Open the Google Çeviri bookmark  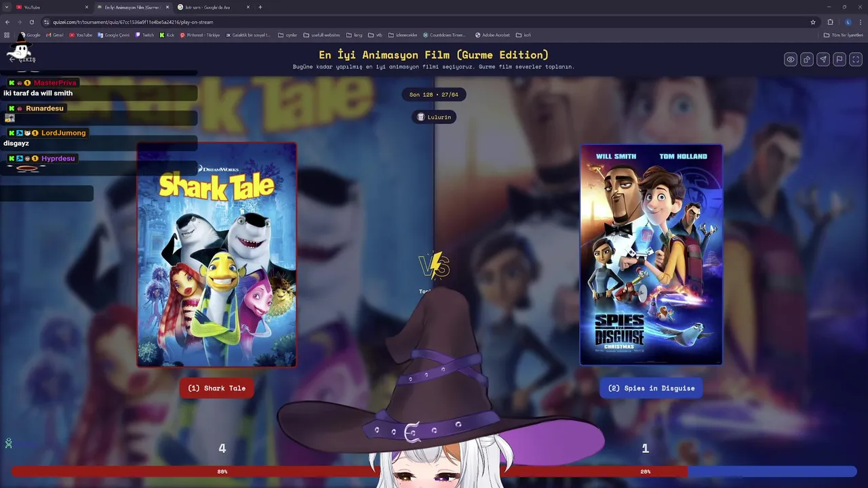tap(113, 35)
